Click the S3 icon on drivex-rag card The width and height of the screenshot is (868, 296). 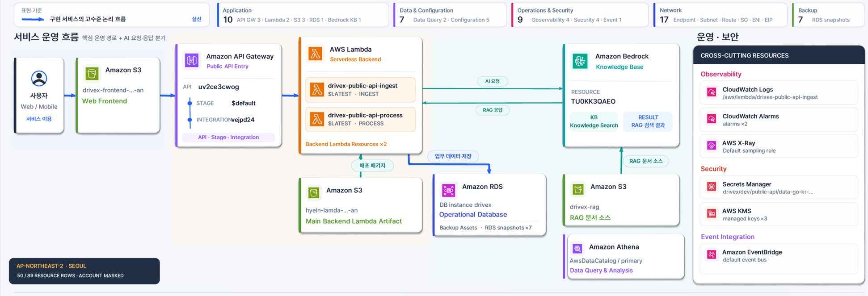(578, 189)
